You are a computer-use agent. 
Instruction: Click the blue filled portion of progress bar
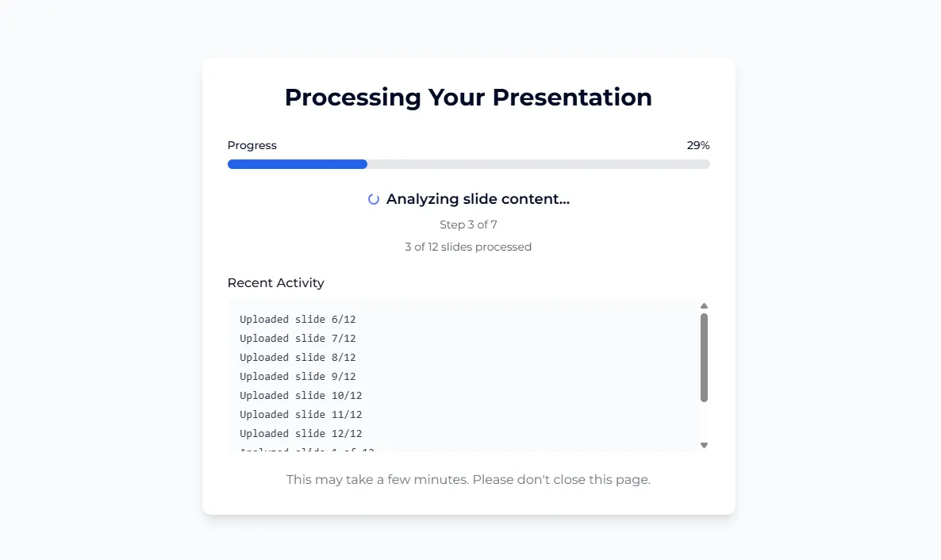pyautogui.click(x=297, y=164)
